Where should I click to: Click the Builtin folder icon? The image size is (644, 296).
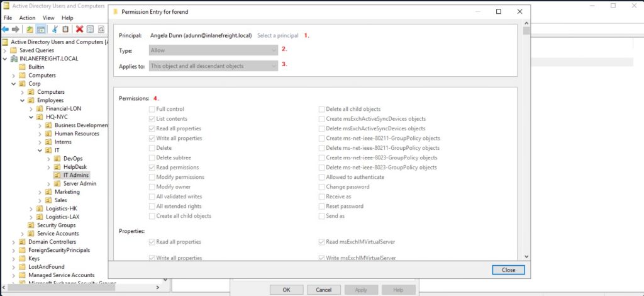[x=23, y=67]
